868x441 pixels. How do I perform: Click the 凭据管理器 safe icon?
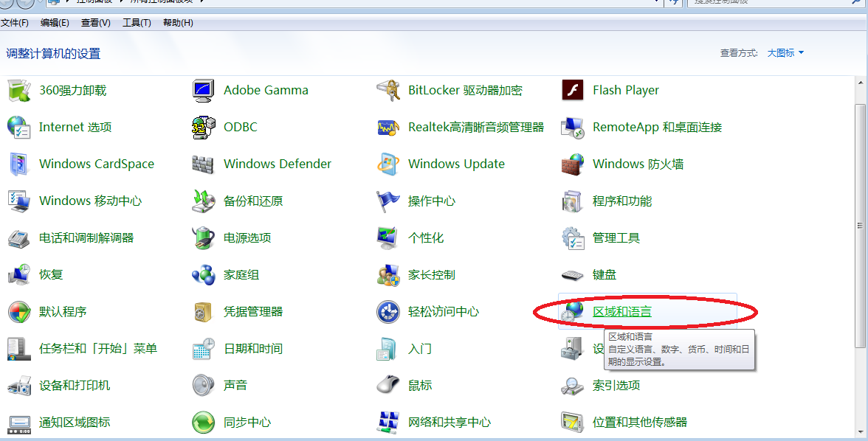[x=203, y=312]
